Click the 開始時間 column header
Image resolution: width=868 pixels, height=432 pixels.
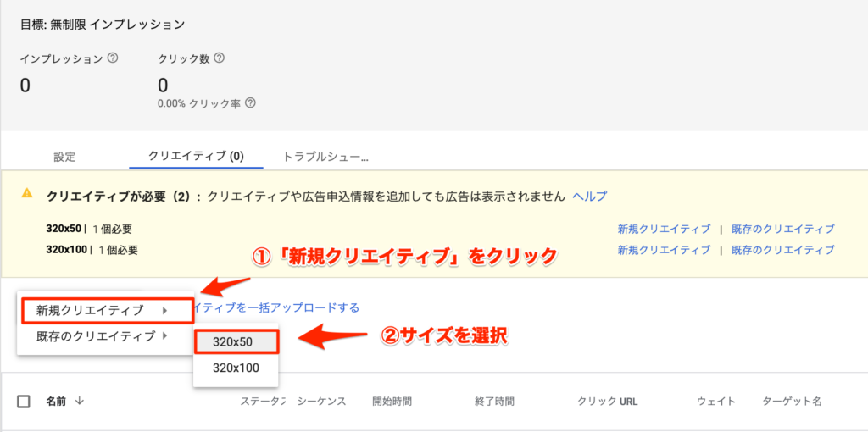392,401
